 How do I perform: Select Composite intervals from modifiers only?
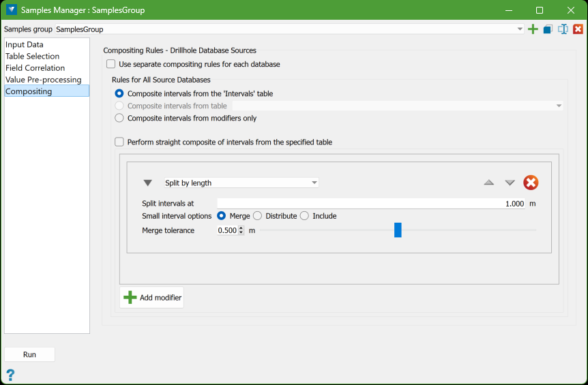pos(119,118)
